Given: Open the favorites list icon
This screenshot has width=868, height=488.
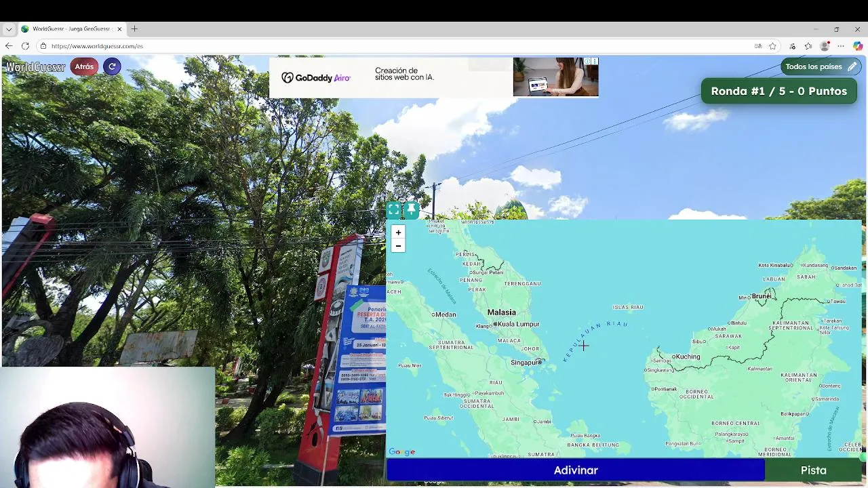Looking at the screenshot, I should click(x=808, y=46).
